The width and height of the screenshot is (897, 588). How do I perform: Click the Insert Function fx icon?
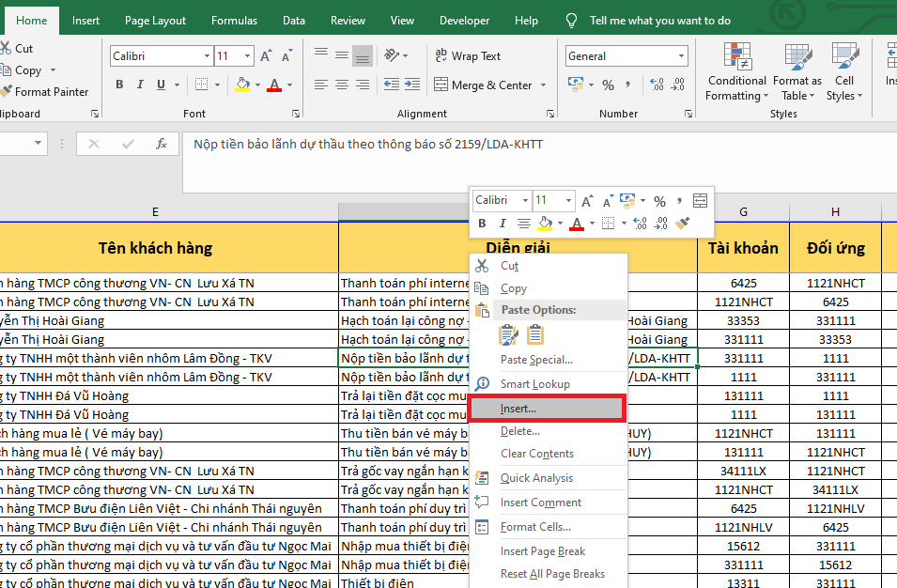tap(162, 144)
